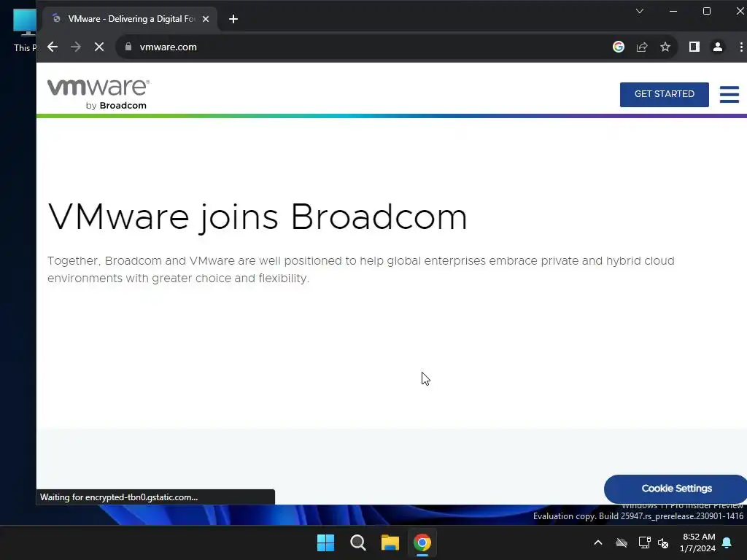Expand the tab search dropdown

[639, 11]
